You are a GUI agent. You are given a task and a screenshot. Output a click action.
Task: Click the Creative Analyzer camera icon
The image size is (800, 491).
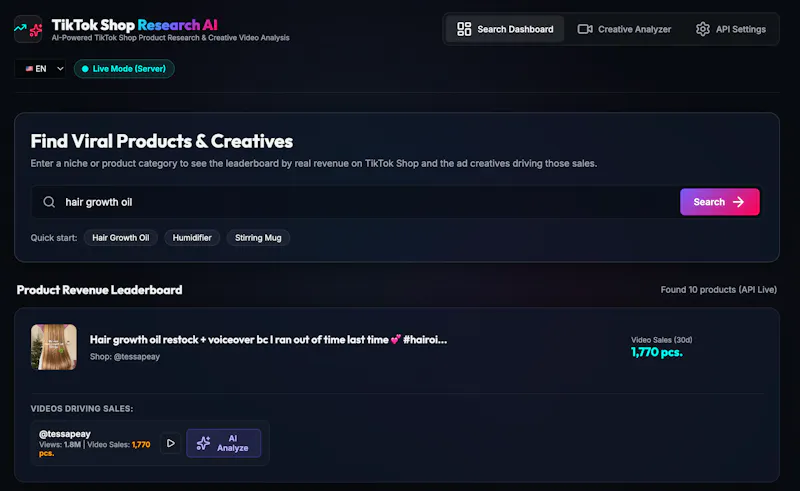coord(585,29)
